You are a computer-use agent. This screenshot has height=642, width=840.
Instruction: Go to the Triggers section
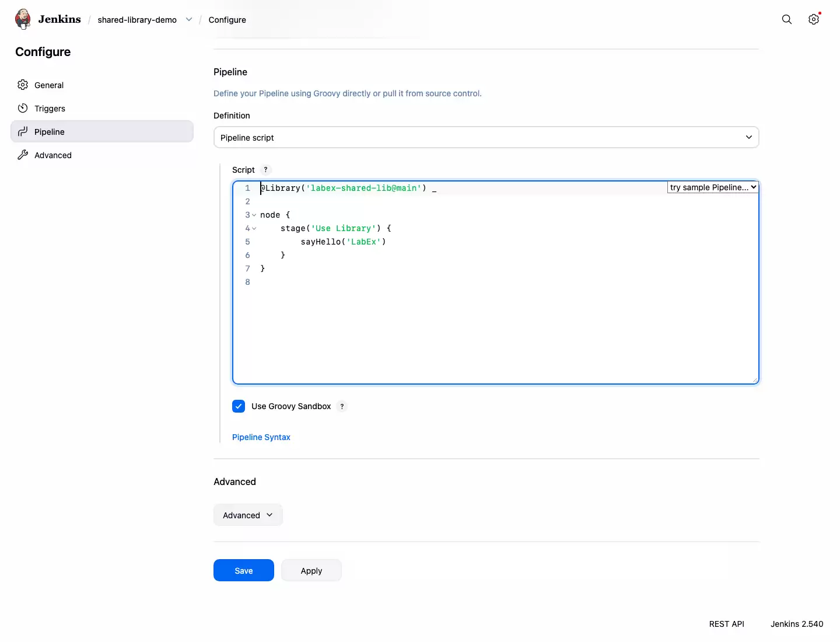pyautogui.click(x=102, y=108)
